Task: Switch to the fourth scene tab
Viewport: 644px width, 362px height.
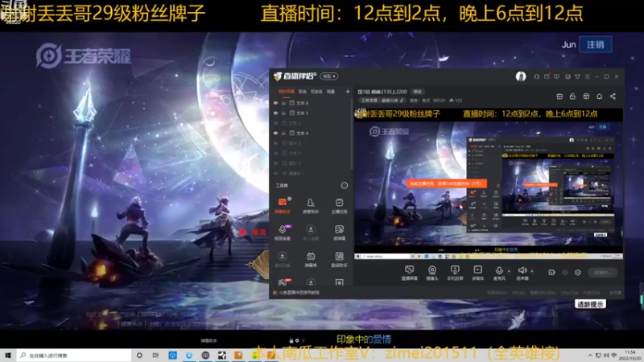Action: click(x=331, y=92)
